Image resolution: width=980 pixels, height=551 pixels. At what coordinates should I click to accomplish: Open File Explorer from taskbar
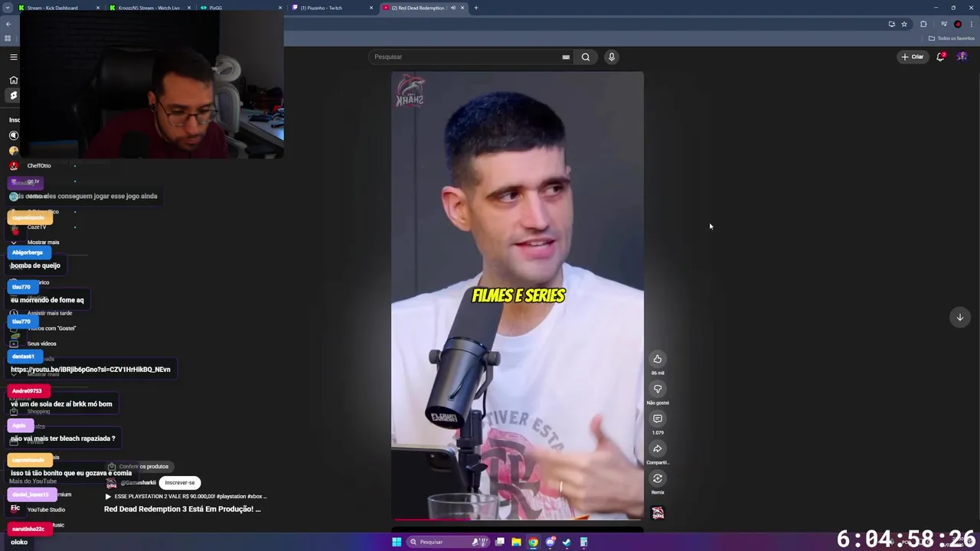click(517, 542)
